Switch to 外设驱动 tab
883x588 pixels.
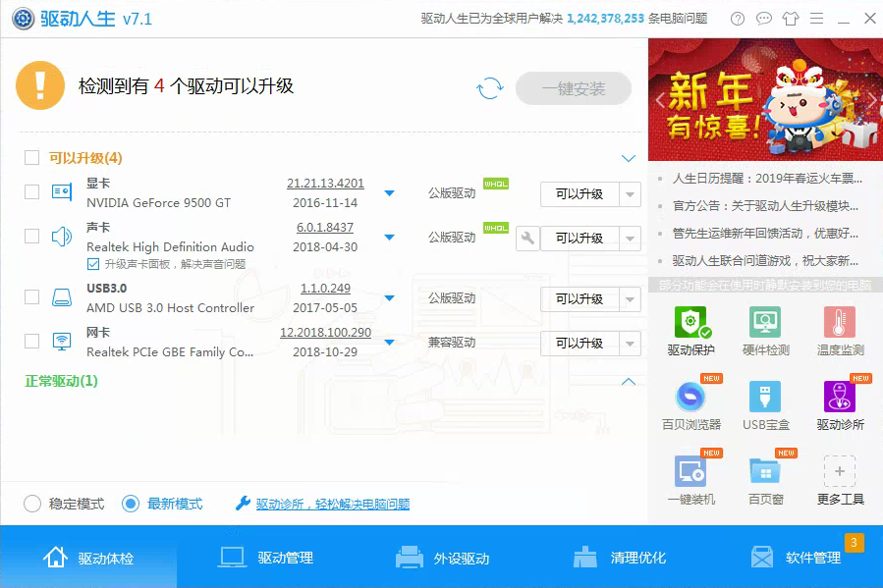442,558
